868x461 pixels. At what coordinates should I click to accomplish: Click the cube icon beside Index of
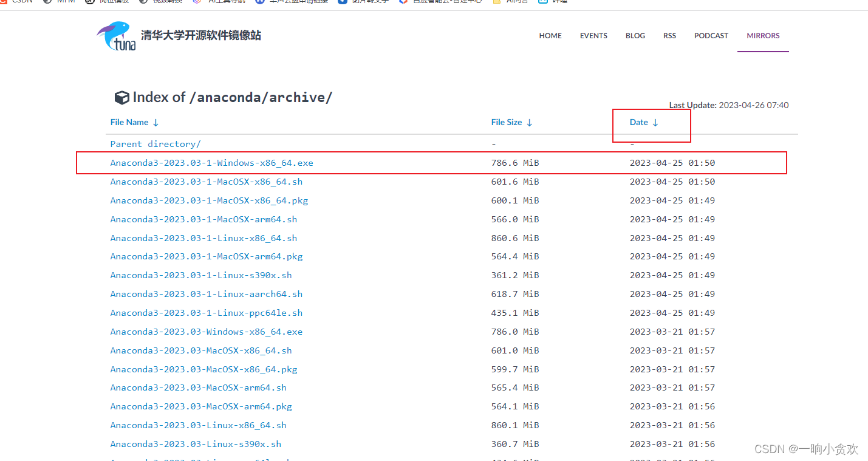(x=121, y=98)
